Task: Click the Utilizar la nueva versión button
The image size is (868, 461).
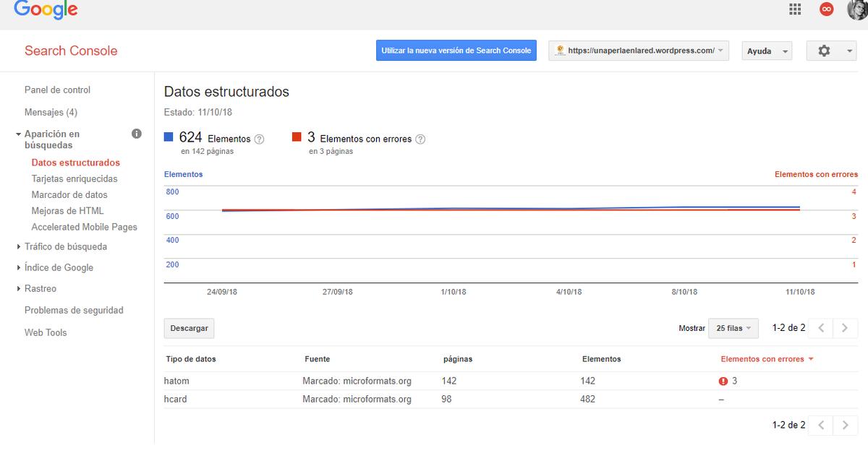Action: click(x=456, y=51)
